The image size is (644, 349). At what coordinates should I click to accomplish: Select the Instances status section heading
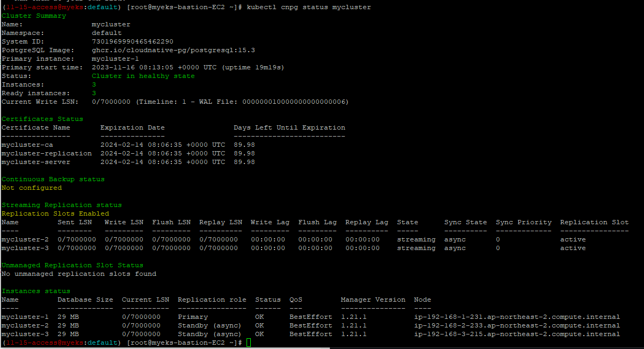[35, 291]
